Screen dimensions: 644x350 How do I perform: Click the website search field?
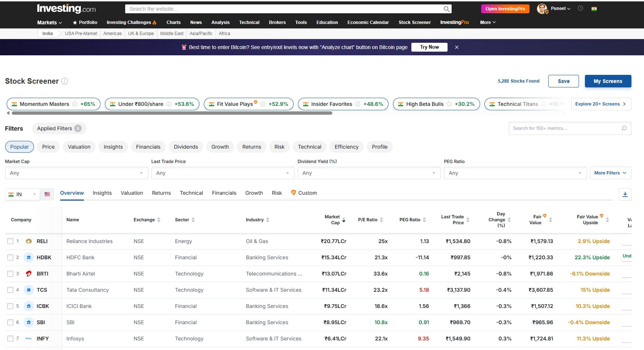[x=258, y=8]
